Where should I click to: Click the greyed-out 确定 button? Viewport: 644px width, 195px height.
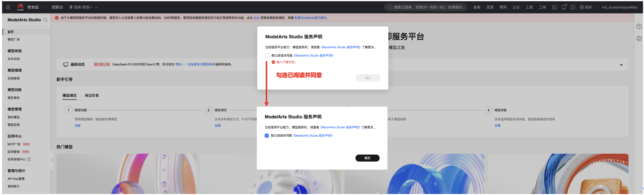pos(368,78)
